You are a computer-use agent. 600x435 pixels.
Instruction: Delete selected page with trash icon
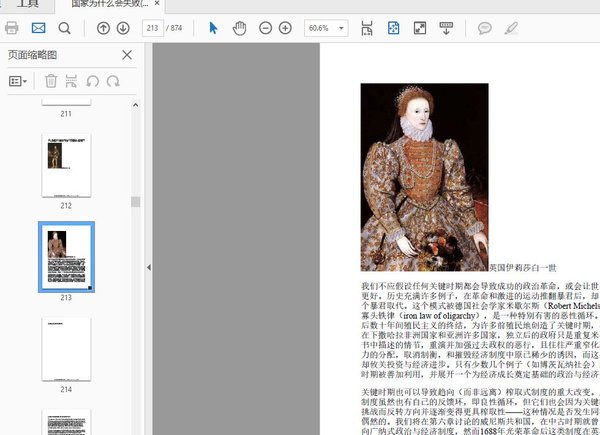click(x=50, y=81)
